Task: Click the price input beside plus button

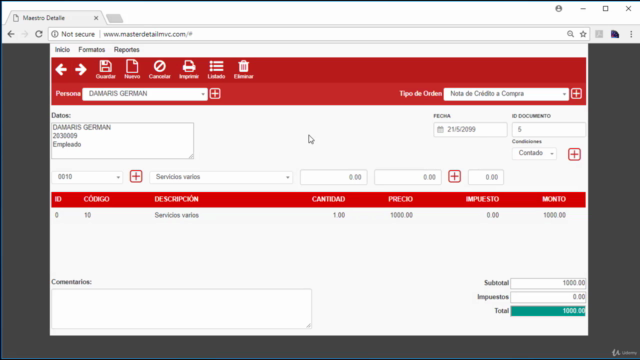Action: pyautogui.click(x=408, y=177)
